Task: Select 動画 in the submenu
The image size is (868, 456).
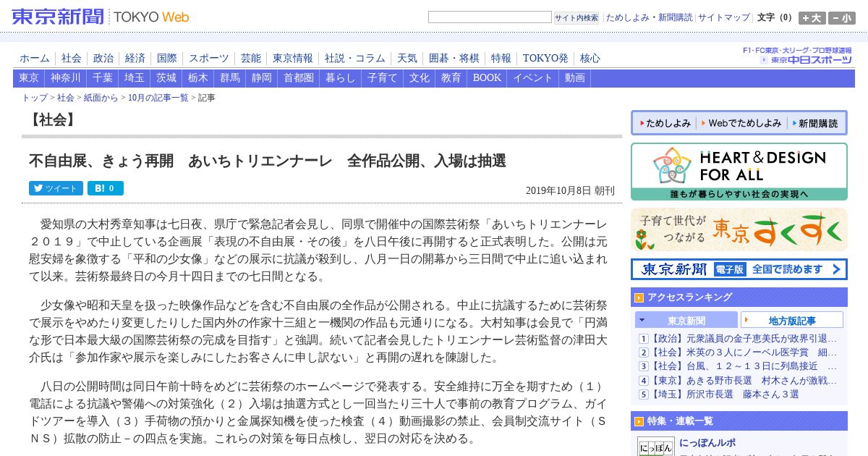Action: [x=575, y=78]
